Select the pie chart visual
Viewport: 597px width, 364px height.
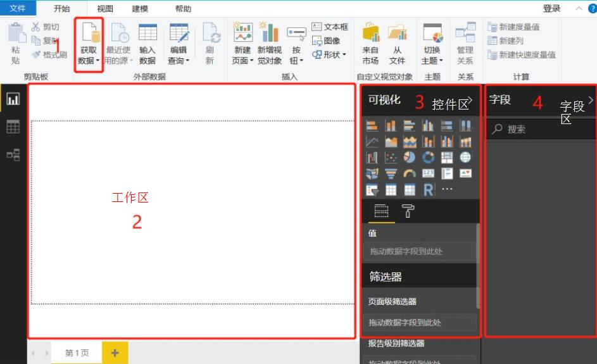410,157
